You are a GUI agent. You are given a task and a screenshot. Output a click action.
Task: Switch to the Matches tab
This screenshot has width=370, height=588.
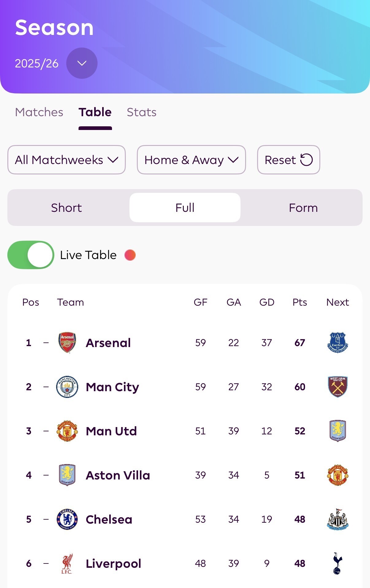tap(39, 112)
